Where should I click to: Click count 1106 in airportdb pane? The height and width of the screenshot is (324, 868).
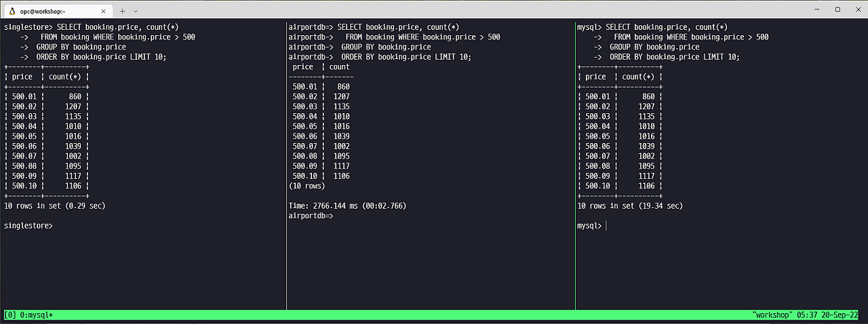point(342,176)
